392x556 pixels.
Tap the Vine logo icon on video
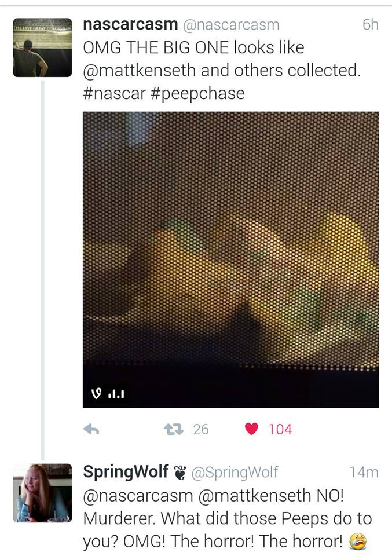coord(96,394)
